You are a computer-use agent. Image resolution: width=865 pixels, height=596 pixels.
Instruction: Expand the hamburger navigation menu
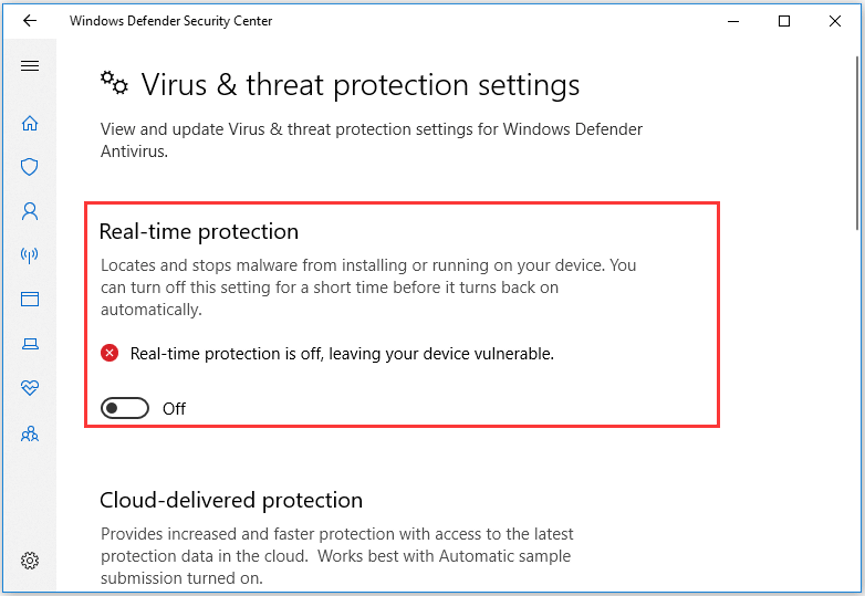point(30,66)
